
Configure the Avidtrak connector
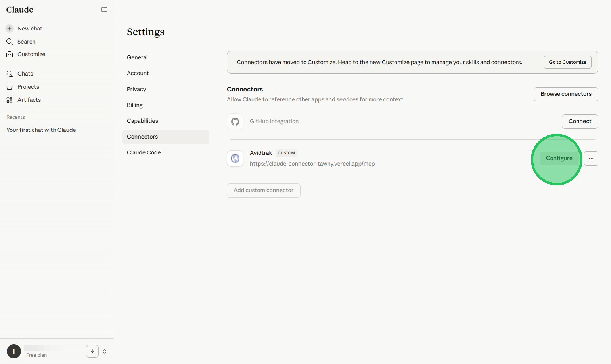coord(559,158)
